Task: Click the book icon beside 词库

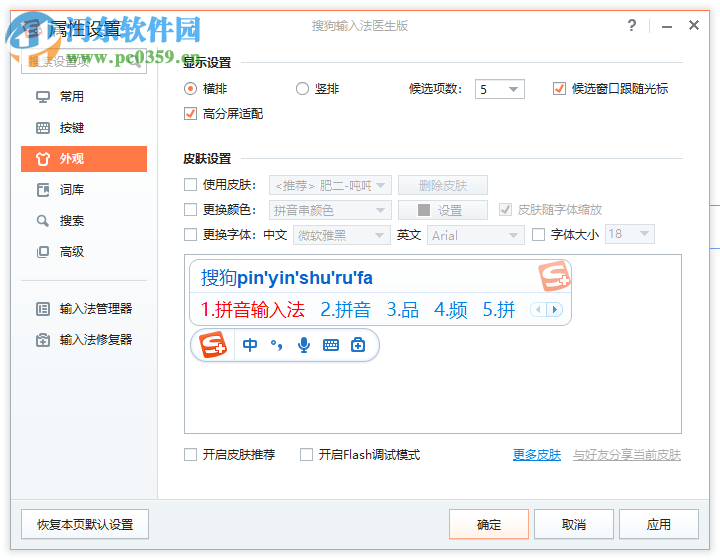Action: pyautogui.click(x=43, y=190)
